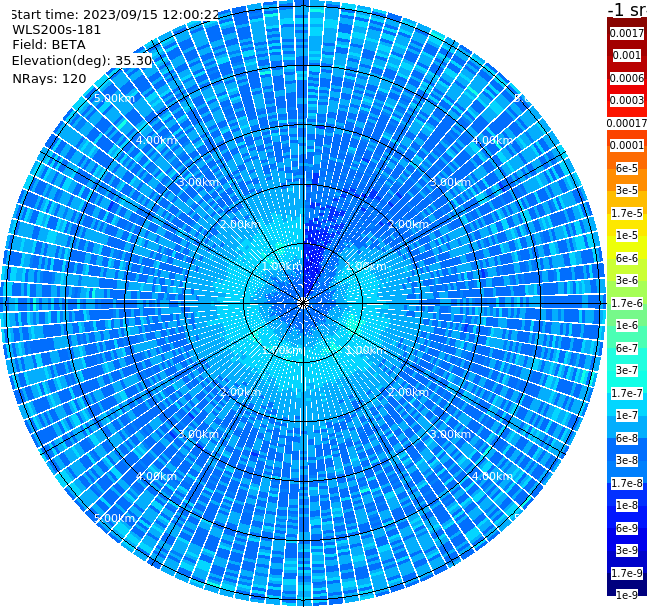Click the 1e-8 colorbar tick label
This screenshot has width=647, height=607.
(627, 505)
